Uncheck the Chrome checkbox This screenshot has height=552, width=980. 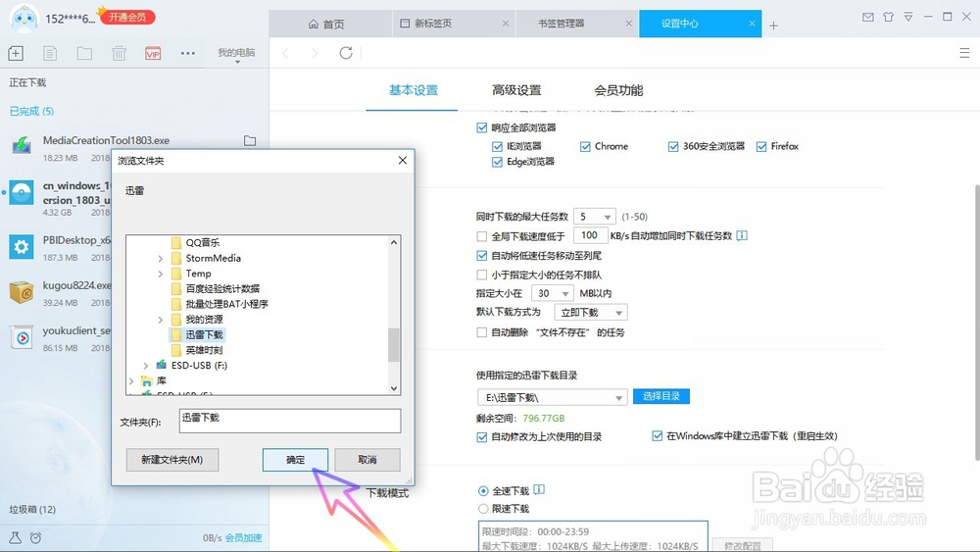(585, 146)
